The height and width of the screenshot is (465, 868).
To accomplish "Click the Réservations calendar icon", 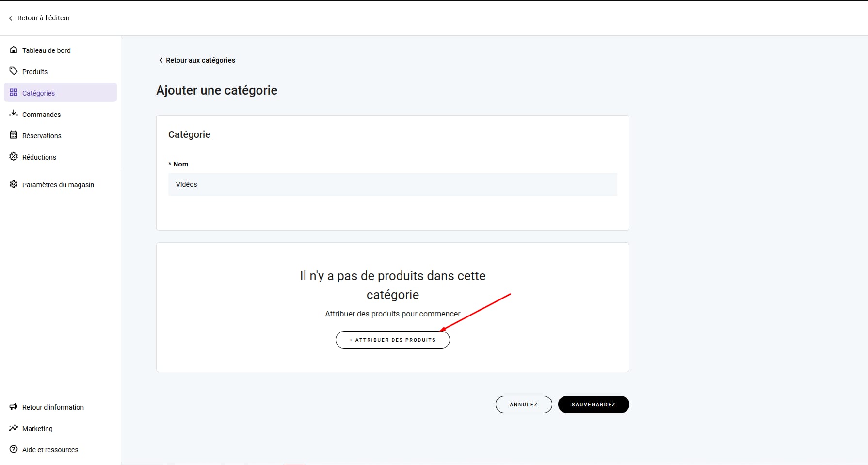I will tap(14, 135).
